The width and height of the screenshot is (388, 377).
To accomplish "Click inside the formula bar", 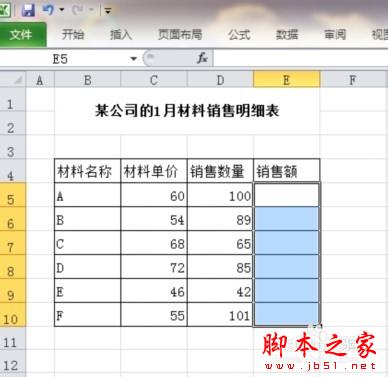I will [x=300, y=59].
